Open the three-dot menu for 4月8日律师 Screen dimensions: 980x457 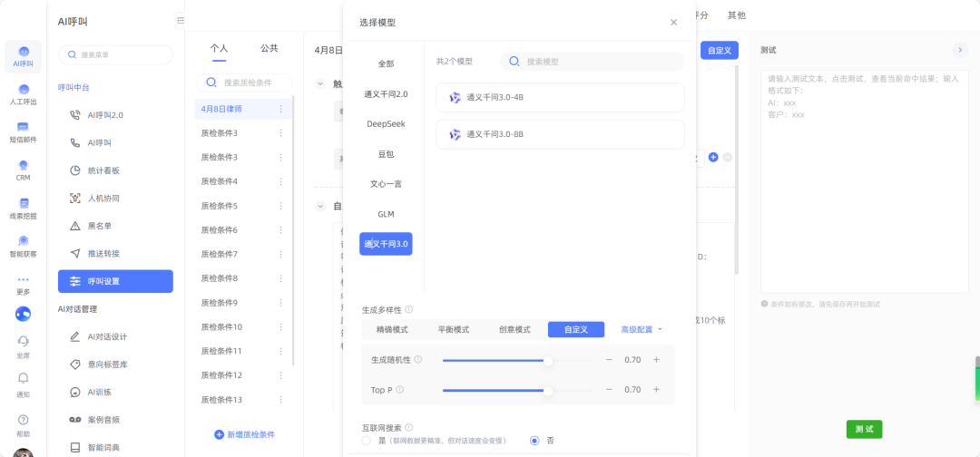point(280,109)
